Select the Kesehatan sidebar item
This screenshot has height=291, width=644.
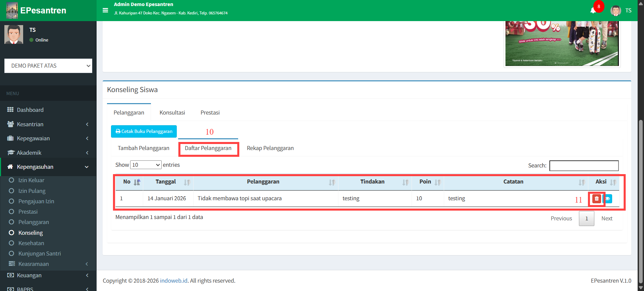tap(31, 243)
